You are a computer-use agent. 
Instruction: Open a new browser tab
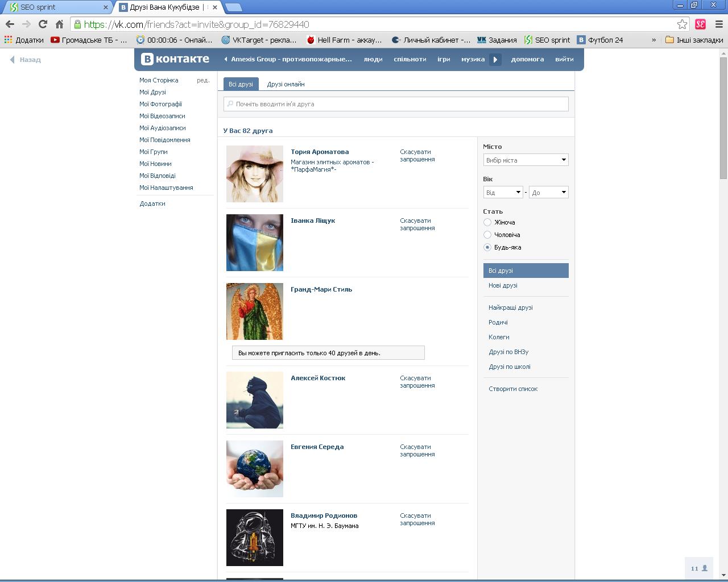[x=234, y=7]
